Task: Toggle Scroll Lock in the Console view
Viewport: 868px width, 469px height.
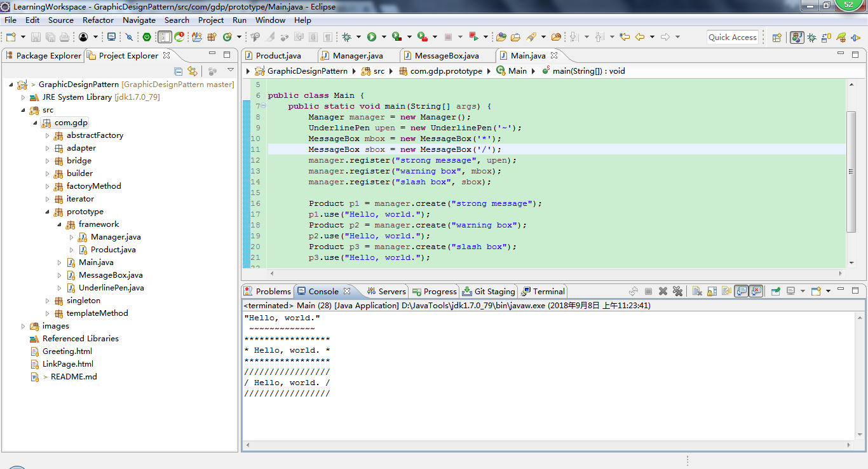Action: [711, 290]
